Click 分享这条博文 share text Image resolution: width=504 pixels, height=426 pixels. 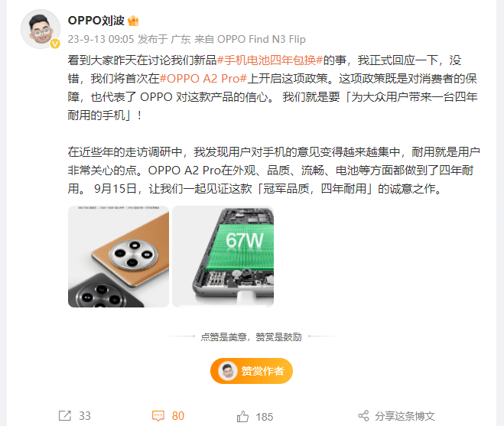[405, 416]
